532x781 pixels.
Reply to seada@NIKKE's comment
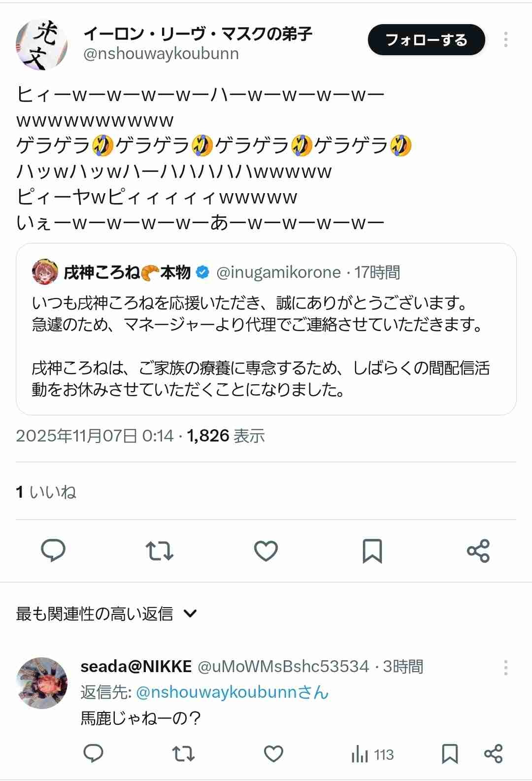click(x=93, y=754)
